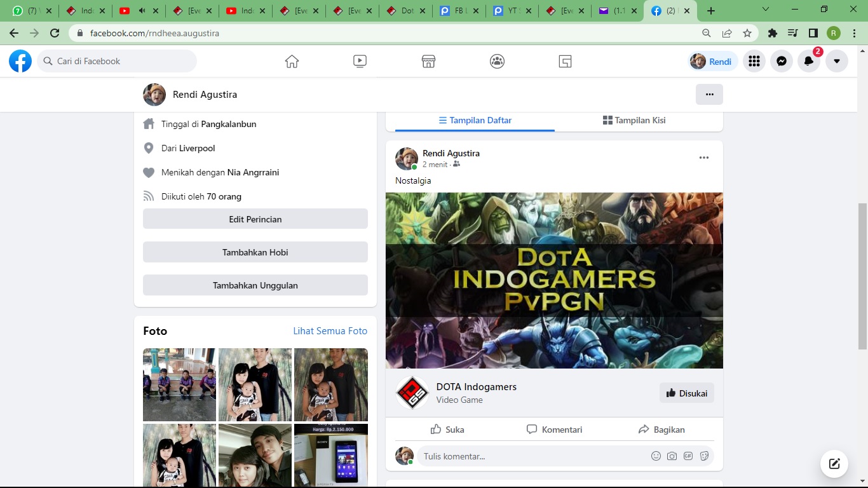Open the DOTA Indogamers page name link
Image resolution: width=868 pixels, height=488 pixels.
click(477, 387)
